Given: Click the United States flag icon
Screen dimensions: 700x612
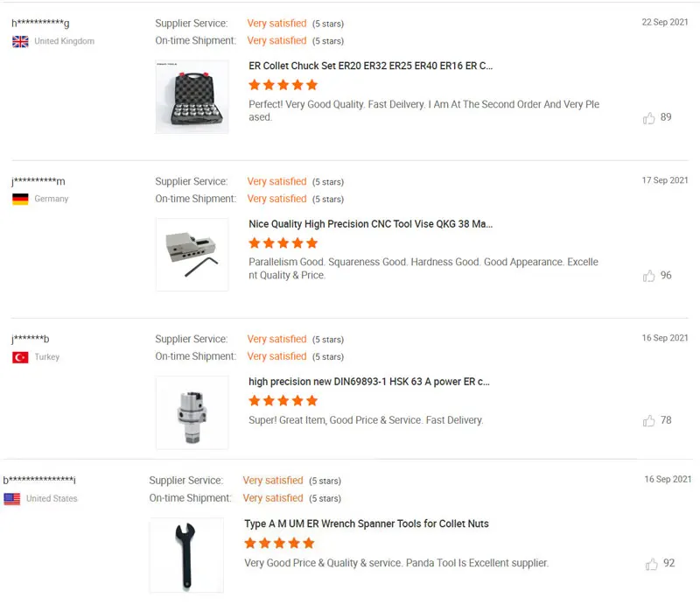Looking at the screenshot, I should point(12,499).
